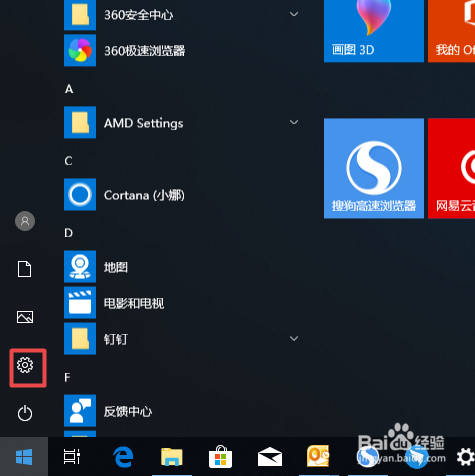This screenshot has height=476, width=475.
Task: Open the 搜狗高速浏览器 tile
Action: pos(374,168)
